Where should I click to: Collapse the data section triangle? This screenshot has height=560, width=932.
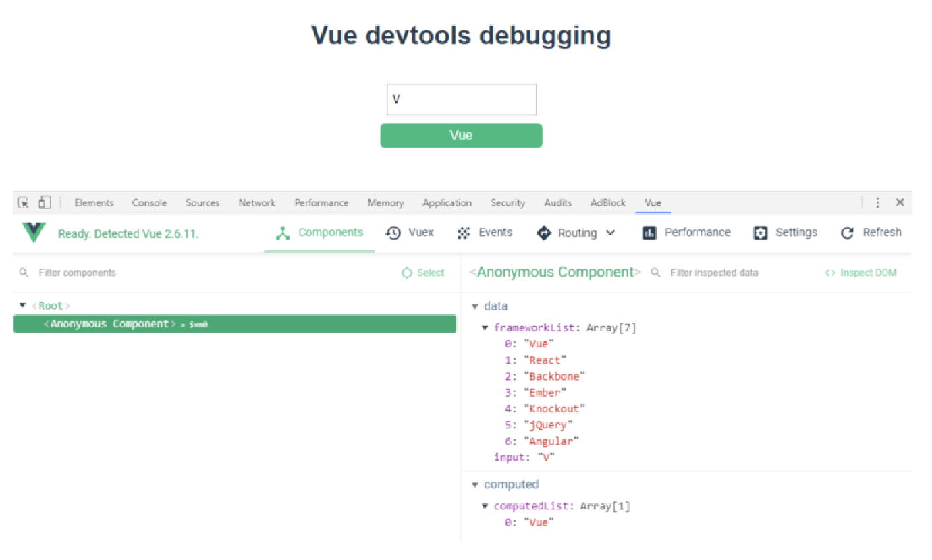pos(475,306)
